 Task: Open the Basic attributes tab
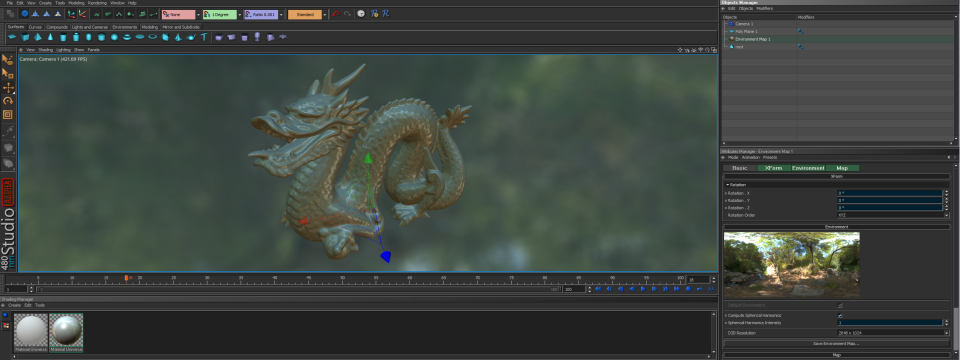(x=740, y=168)
